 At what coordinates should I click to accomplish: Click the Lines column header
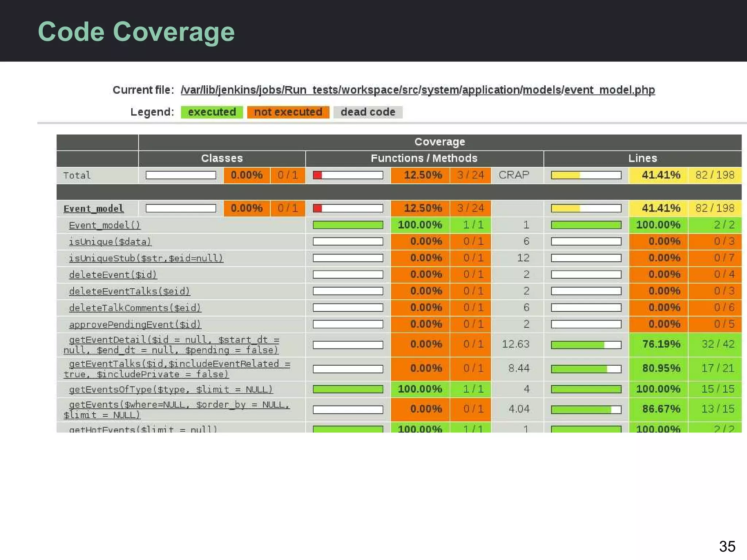(x=643, y=158)
